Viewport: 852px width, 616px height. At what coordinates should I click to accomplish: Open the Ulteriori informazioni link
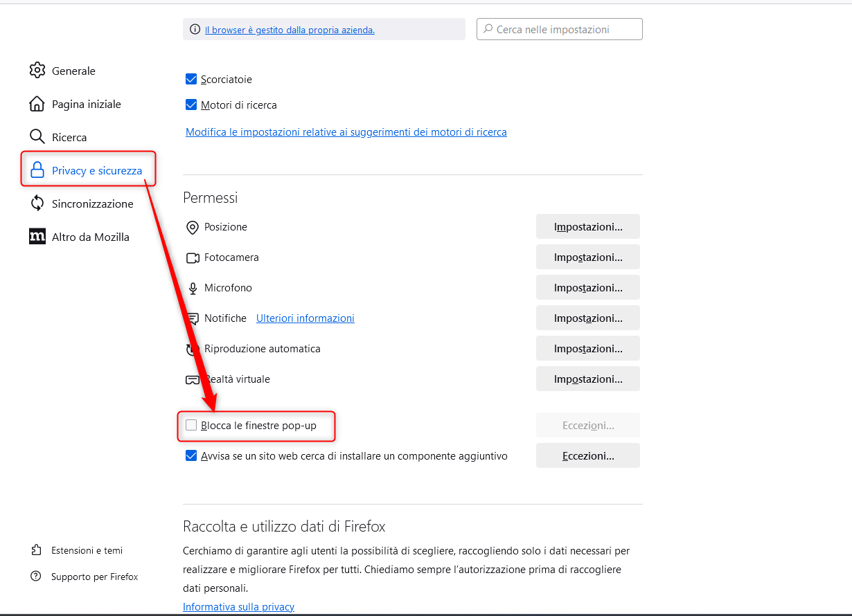click(x=305, y=318)
